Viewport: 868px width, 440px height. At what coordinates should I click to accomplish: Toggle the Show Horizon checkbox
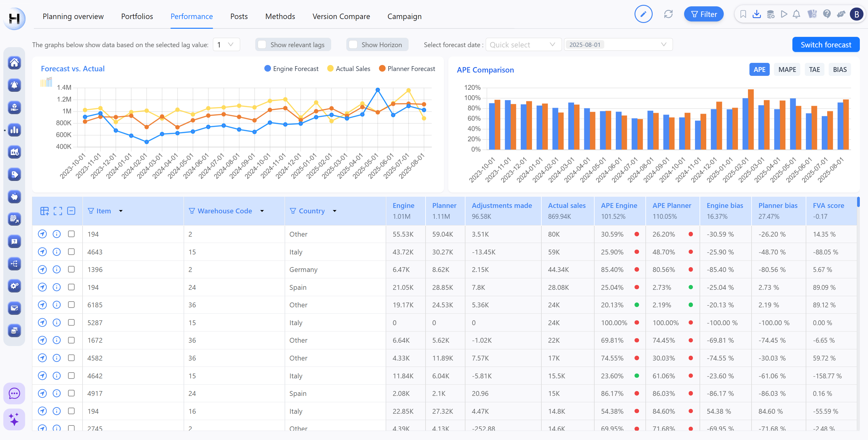[x=353, y=45]
